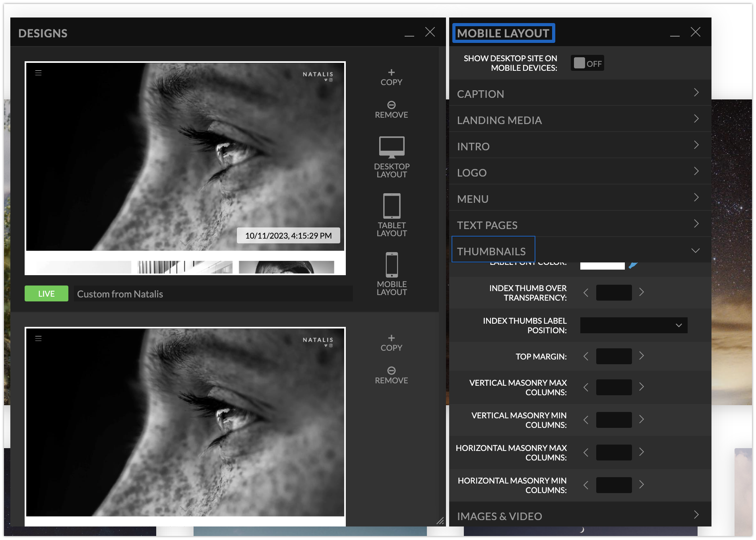Decrease Horizontal Masonry Max Columns
This screenshot has height=540, width=756.
click(x=586, y=453)
